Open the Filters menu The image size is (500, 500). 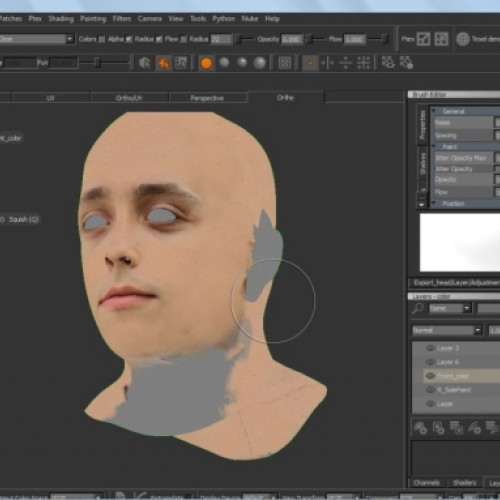pos(122,19)
